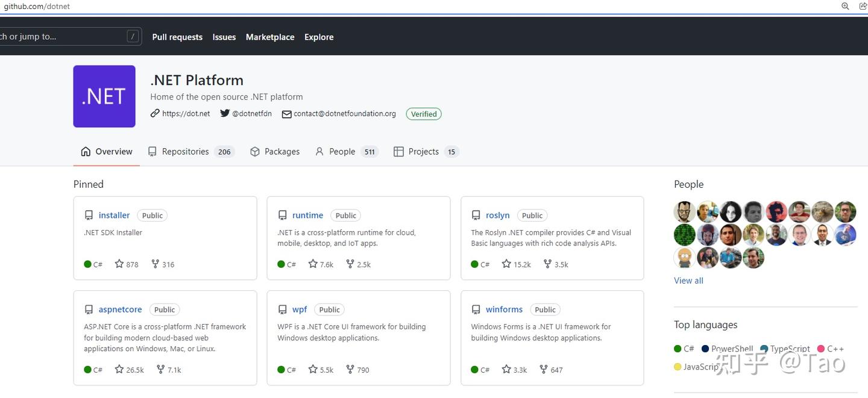The width and height of the screenshot is (868, 398).
Task: Click repo icon on wpf card
Action: click(282, 309)
